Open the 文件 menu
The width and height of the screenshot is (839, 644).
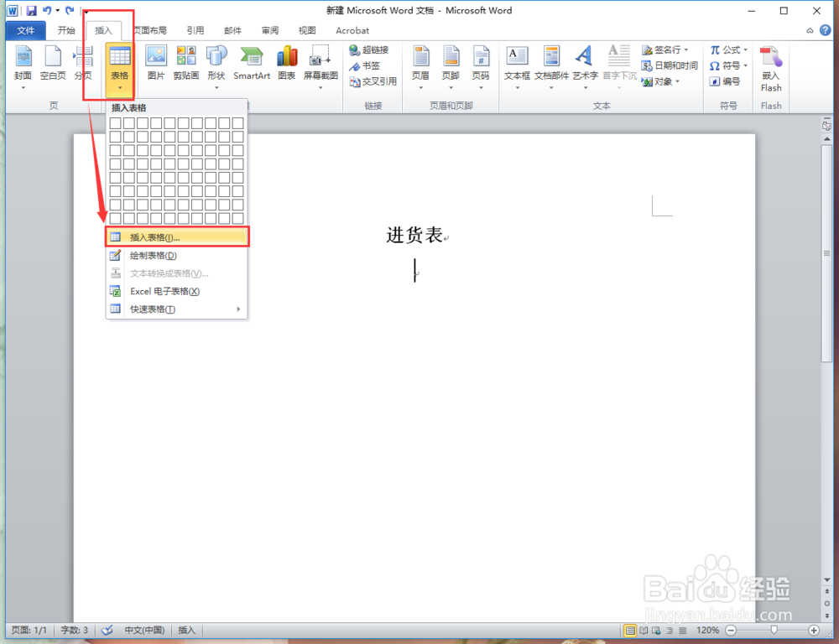click(x=25, y=30)
